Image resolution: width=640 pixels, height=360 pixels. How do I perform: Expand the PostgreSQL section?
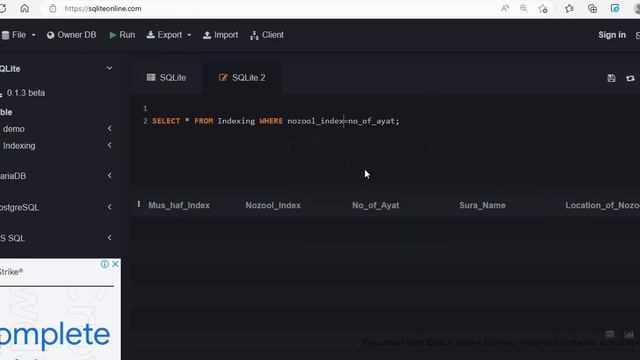coord(109,207)
